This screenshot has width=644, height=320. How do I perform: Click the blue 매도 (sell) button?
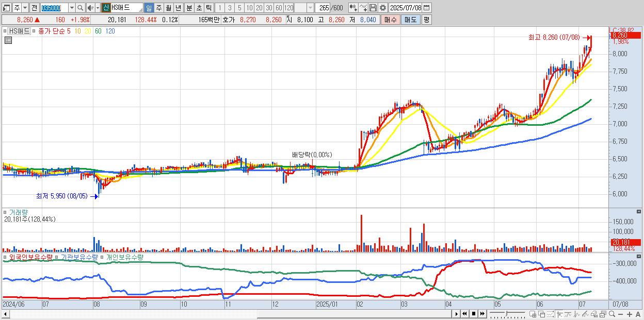(410, 20)
